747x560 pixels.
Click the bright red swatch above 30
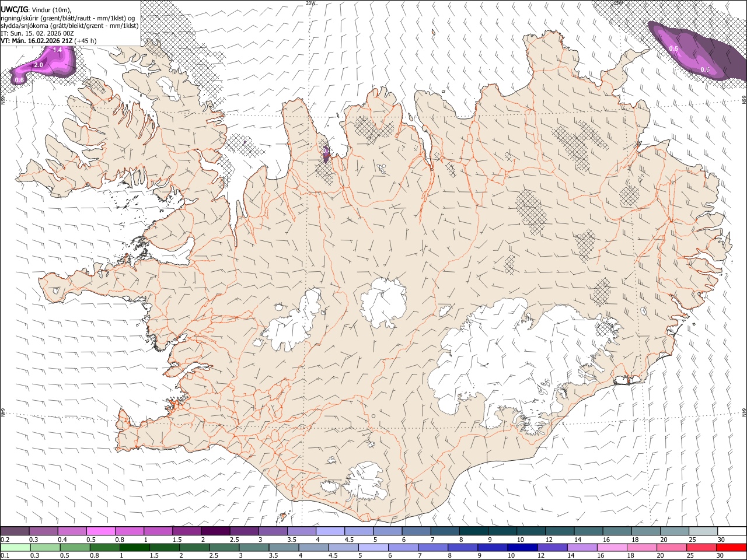(x=731, y=547)
